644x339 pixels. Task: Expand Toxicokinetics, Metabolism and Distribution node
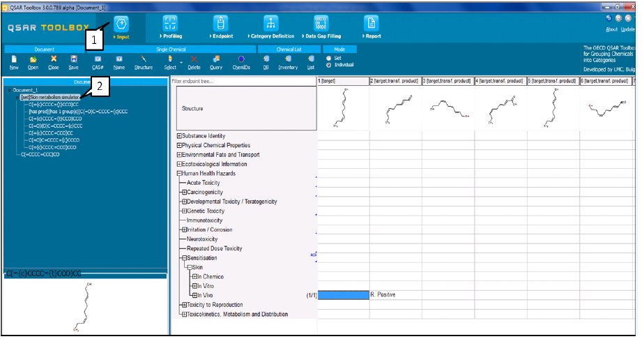[x=185, y=315]
